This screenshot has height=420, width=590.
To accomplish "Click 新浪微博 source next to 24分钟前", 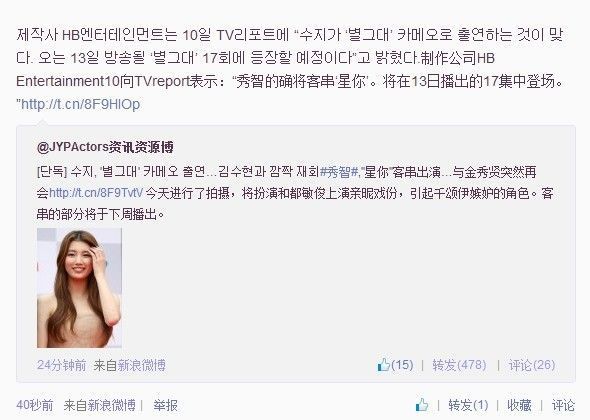I will tap(141, 365).
